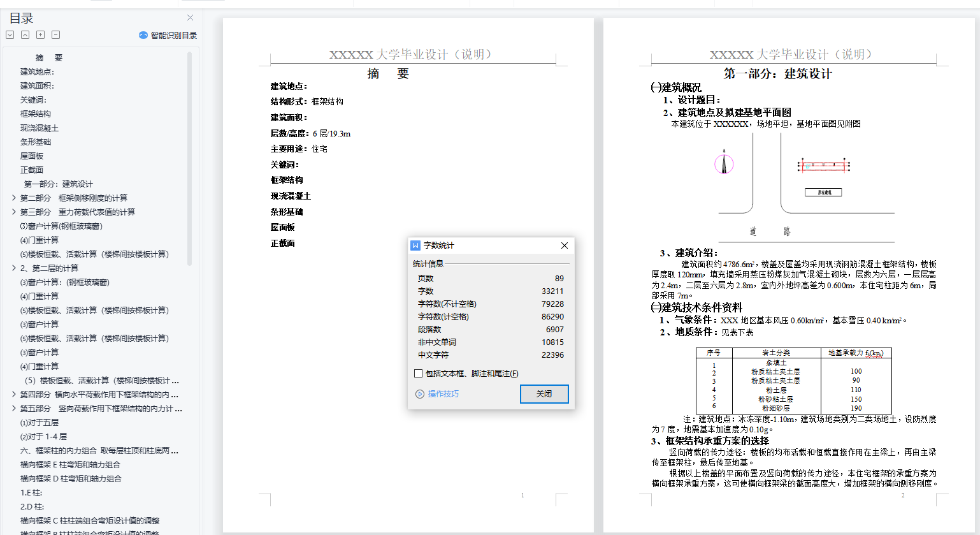Jump to 摘 要 in the outline
The height and width of the screenshot is (535, 980).
(x=49, y=57)
